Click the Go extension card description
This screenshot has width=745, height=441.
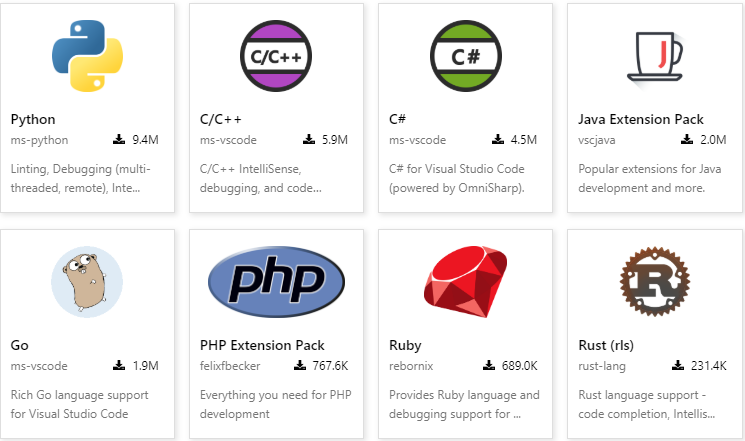pos(79,404)
